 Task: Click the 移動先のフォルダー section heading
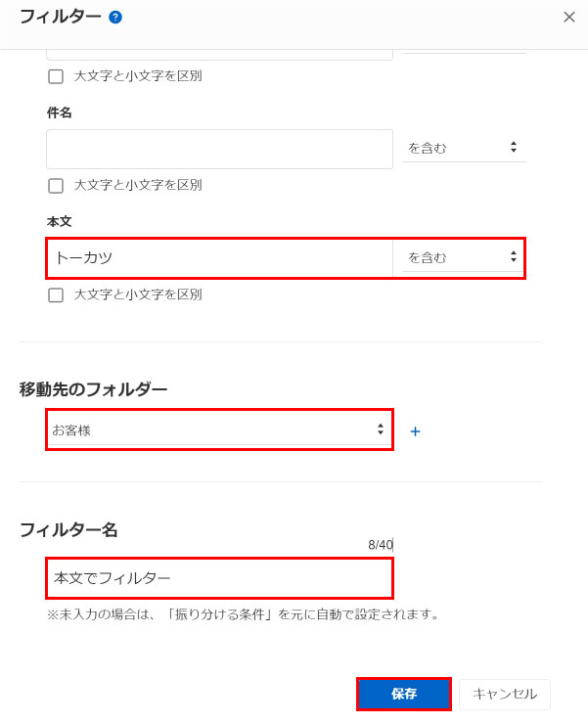[x=94, y=389]
